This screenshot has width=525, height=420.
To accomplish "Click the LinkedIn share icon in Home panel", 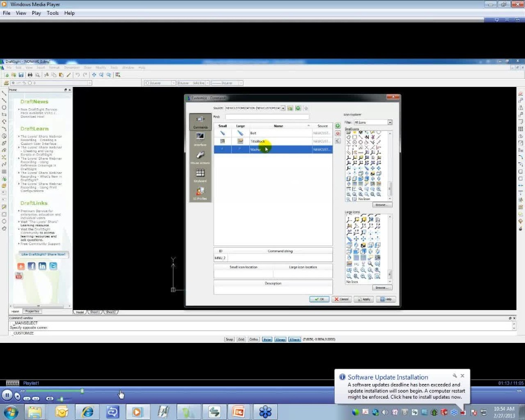I will point(42,266).
